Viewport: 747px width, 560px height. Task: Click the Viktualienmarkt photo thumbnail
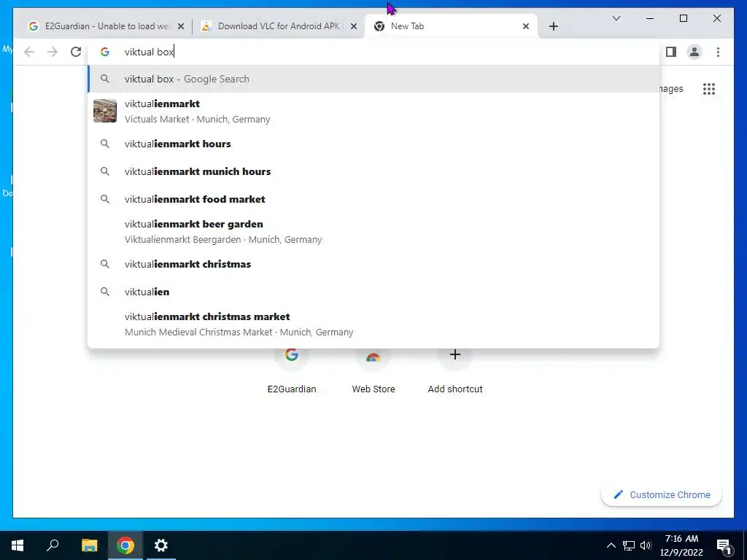click(x=105, y=111)
